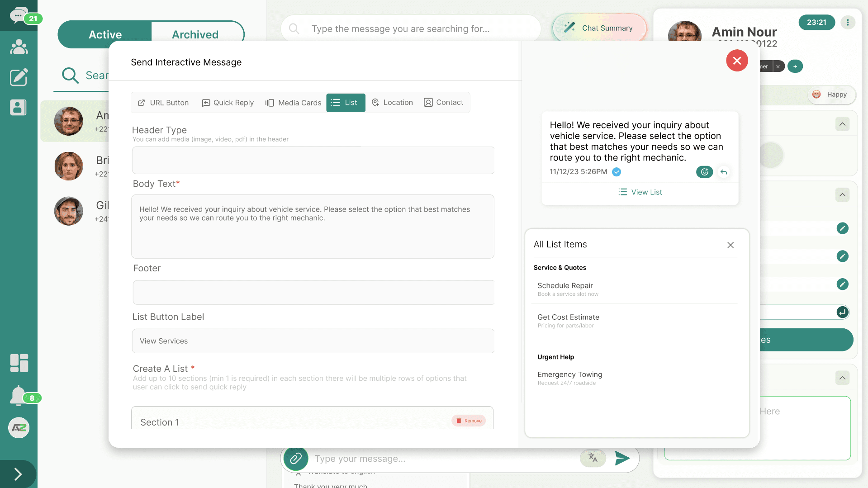This screenshot has height=488, width=868.
Task: Remove the tag with the x icon
Action: (x=778, y=66)
